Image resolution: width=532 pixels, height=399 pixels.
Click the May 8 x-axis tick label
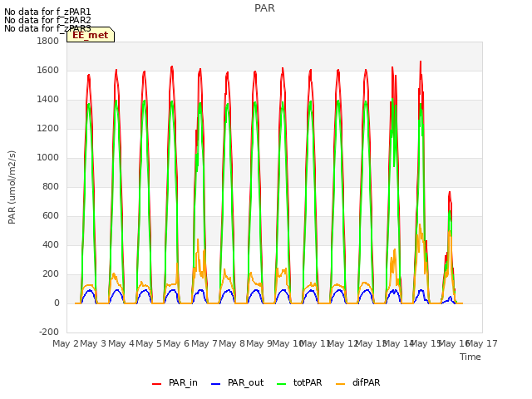pos(232,343)
